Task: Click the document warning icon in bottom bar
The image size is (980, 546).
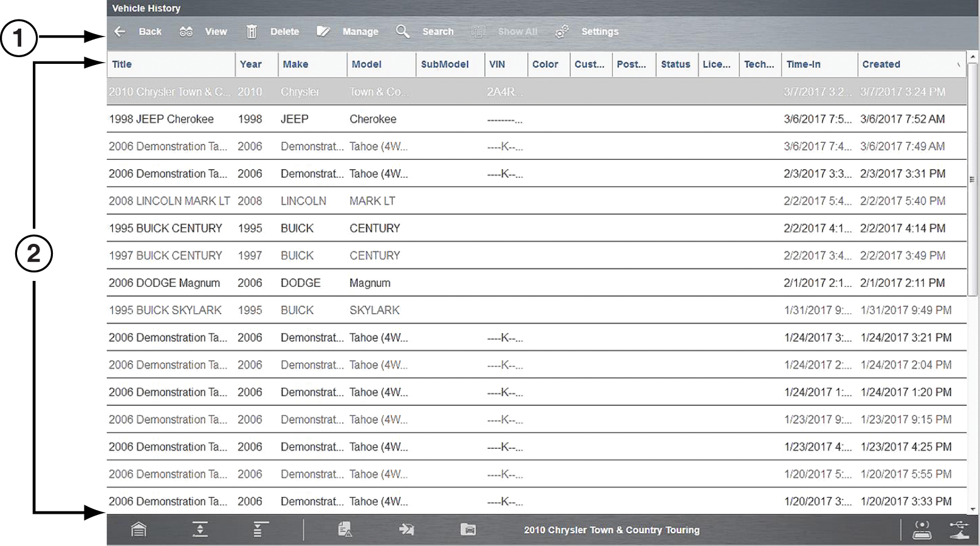Action: 345,530
